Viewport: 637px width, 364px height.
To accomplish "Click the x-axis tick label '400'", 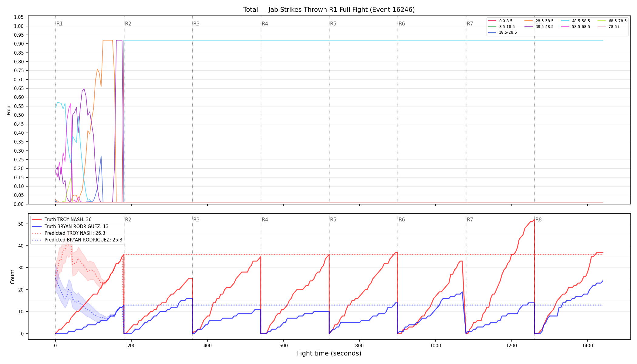I will pos(207,345).
